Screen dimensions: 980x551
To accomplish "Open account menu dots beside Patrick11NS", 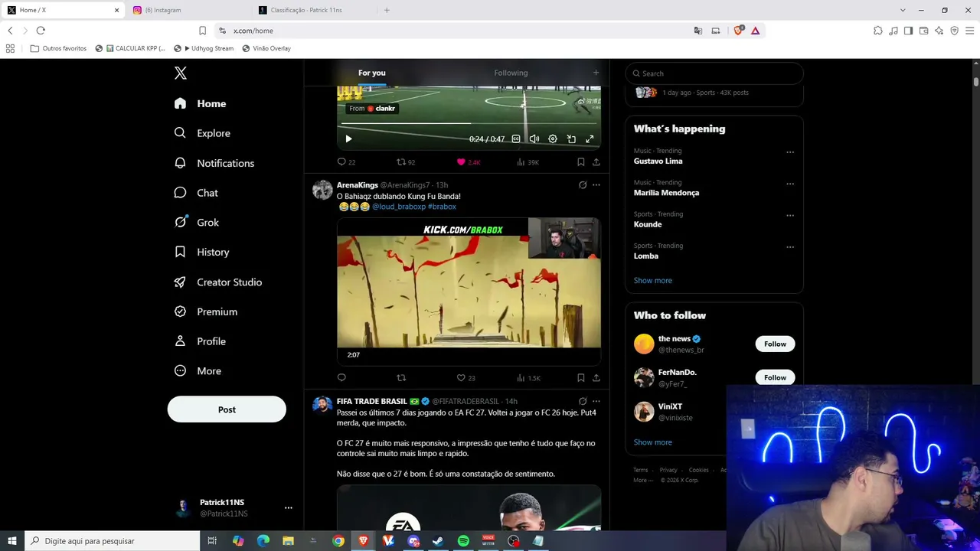I will [x=289, y=508].
